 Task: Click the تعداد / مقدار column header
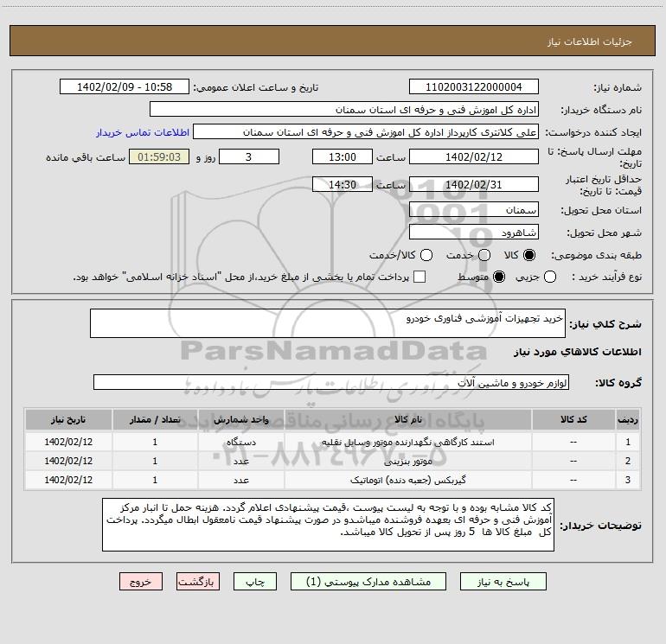[155, 420]
